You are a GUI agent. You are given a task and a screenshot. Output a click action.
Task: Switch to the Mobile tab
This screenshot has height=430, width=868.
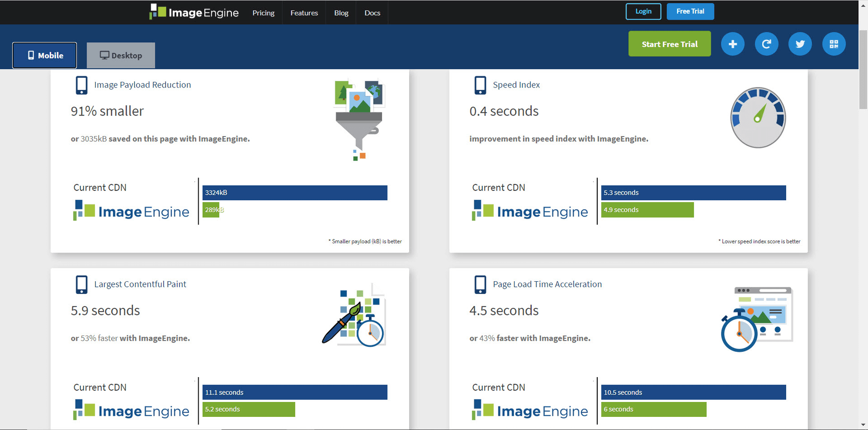click(45, 55)
